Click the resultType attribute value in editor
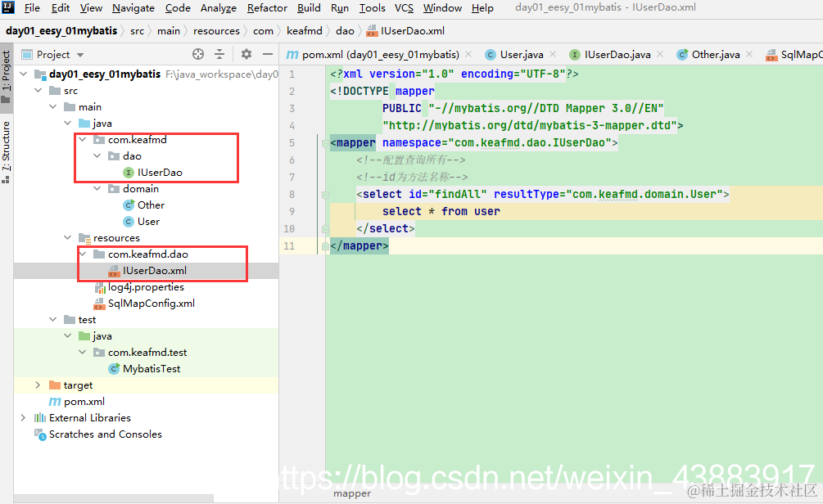 click(644, 194)
